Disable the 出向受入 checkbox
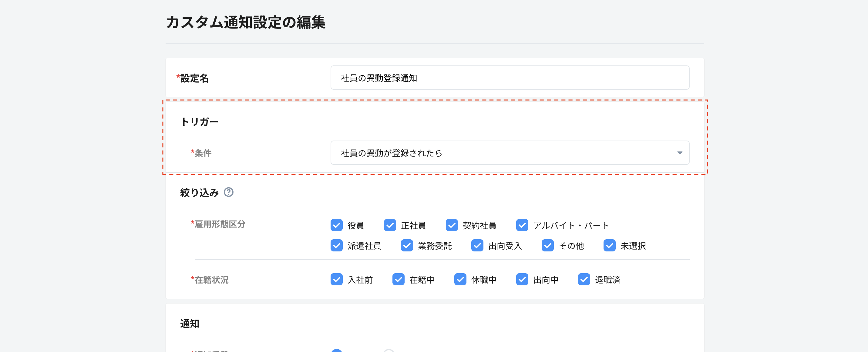 [477, 246]
